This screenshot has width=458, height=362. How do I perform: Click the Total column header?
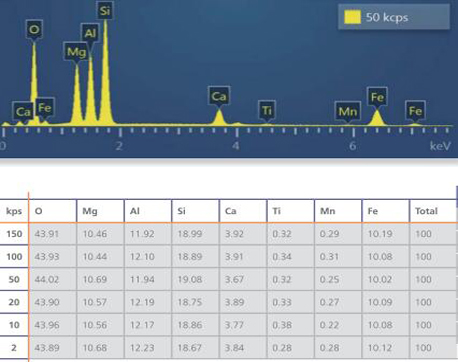tap(433, 211)
